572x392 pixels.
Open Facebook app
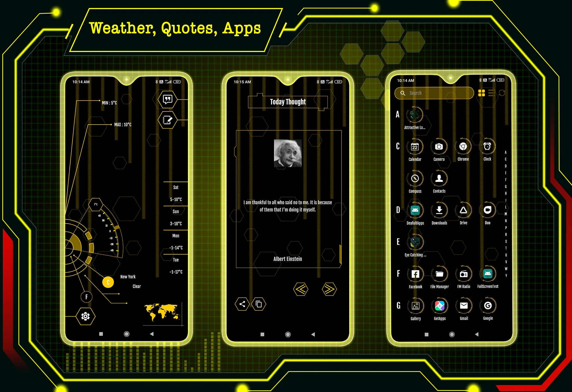click(x=414, y=275)
